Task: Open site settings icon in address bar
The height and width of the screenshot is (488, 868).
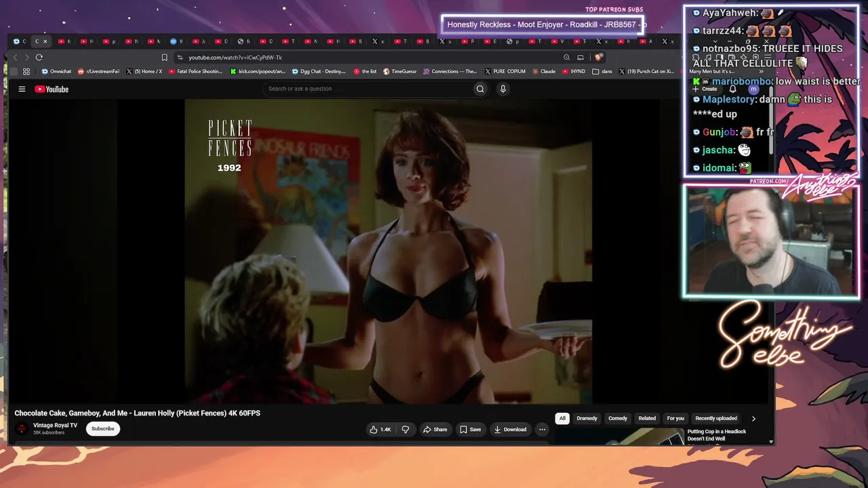Action: click(180, 58)
